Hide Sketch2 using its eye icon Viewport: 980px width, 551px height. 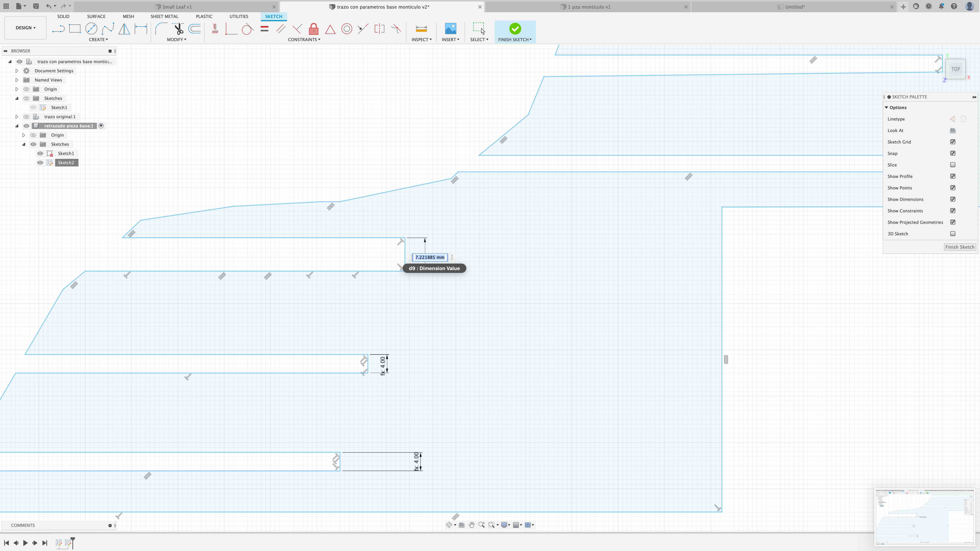(x=40, y=163)
